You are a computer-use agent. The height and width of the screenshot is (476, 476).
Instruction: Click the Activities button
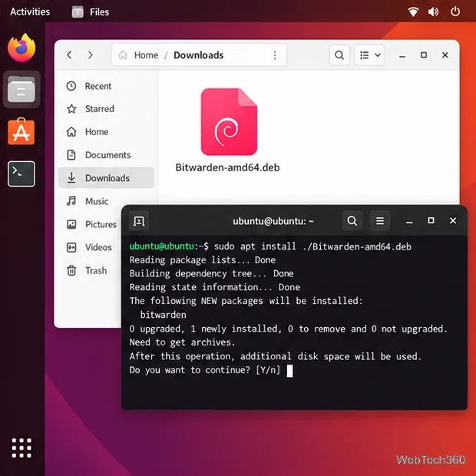click(x=30, y=12)
